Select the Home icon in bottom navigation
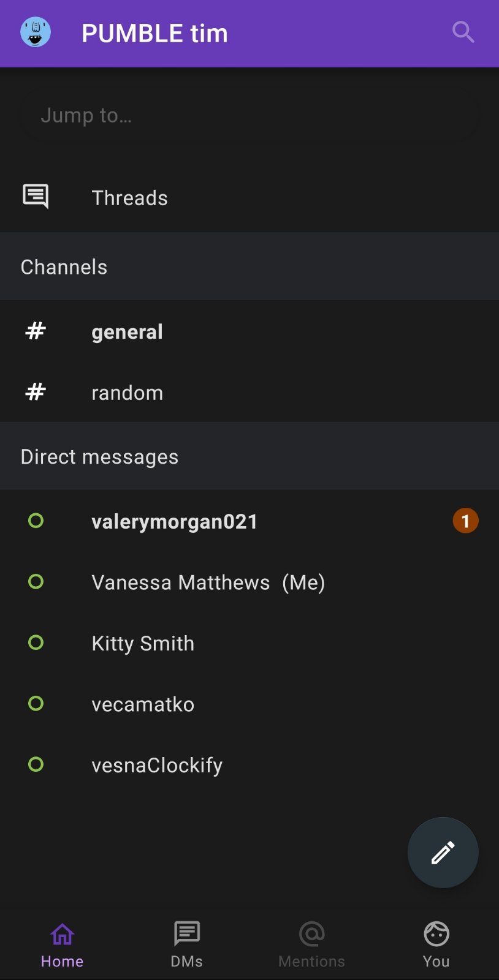Image resolution: width=499 pixels, height=980 pixels. [x=61, y=933]
